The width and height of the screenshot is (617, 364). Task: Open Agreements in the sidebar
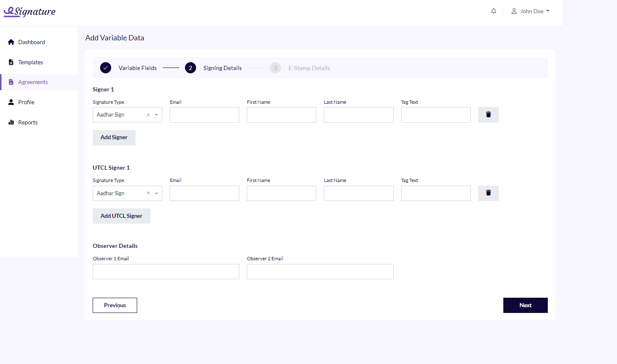pos(33,82)
